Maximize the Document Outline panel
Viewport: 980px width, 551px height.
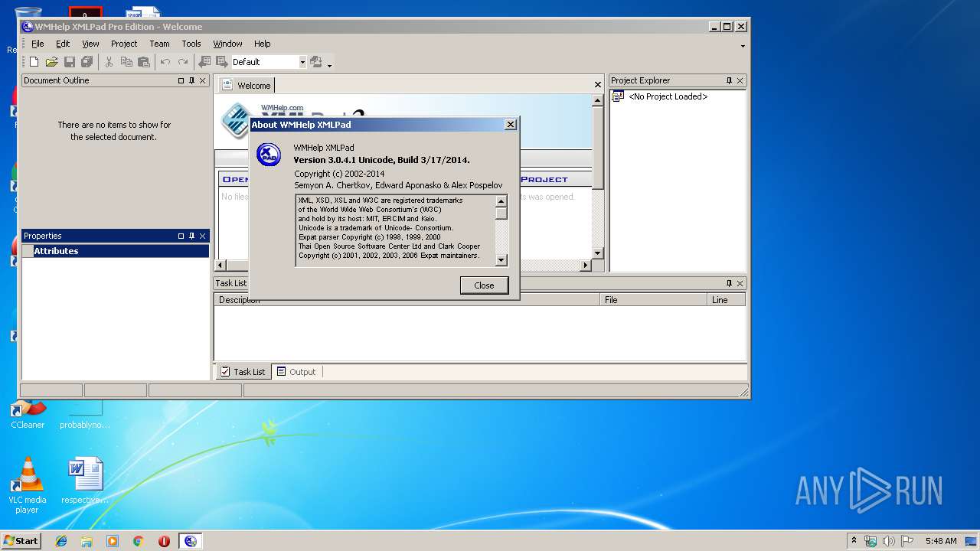181,80
